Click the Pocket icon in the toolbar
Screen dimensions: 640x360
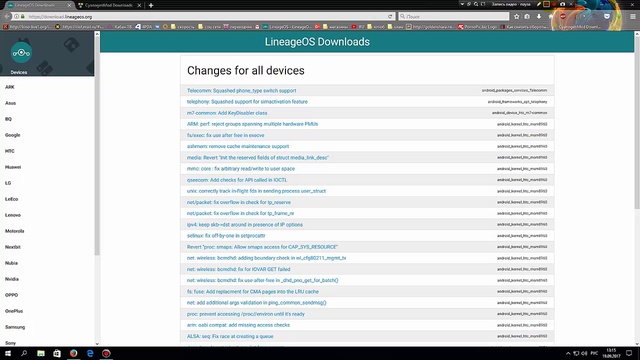click(x=607, y=16)
